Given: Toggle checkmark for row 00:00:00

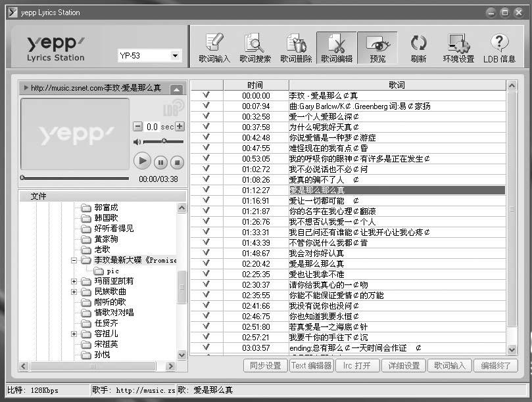Looking at the screenshot, I should coord(206,95).
